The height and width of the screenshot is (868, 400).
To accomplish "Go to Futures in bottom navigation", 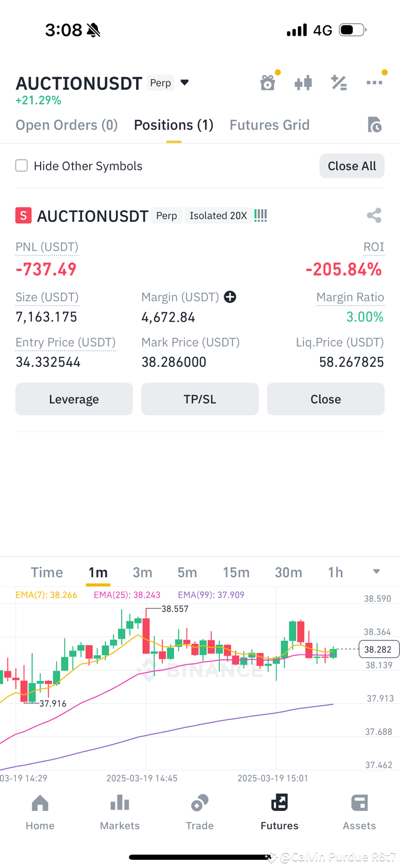I will pyautogui.click(x=279, y=812).
